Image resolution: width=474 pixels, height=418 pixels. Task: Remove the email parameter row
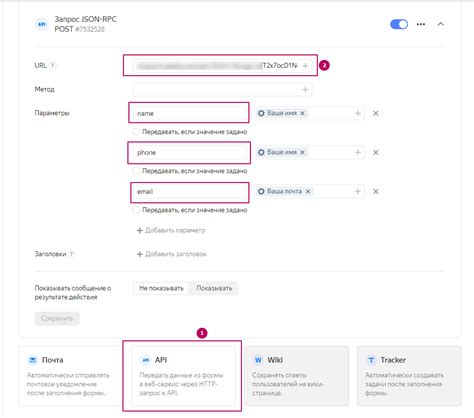(x=376, y=192)
